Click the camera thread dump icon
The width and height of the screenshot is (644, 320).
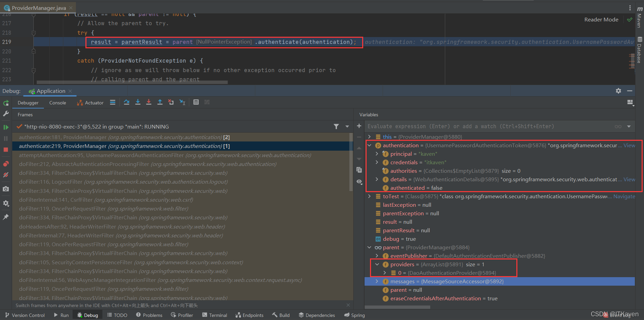click(x=6, y=189)
